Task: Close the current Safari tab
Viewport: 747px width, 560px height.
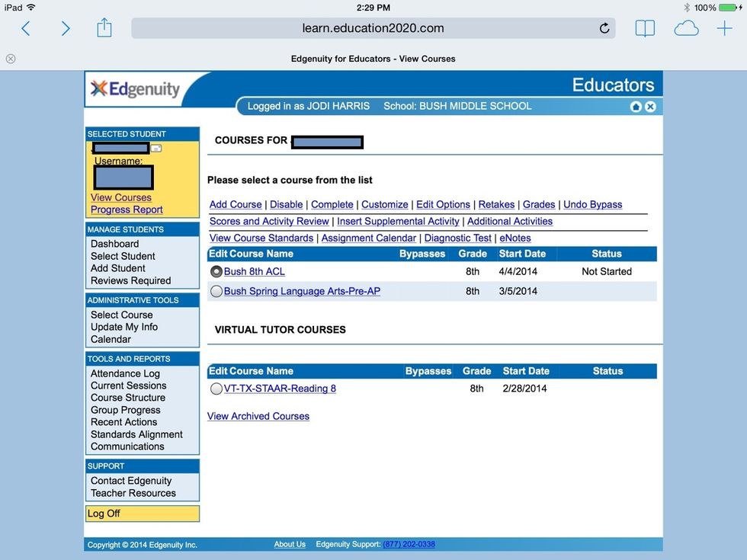Action: point(11,59)
